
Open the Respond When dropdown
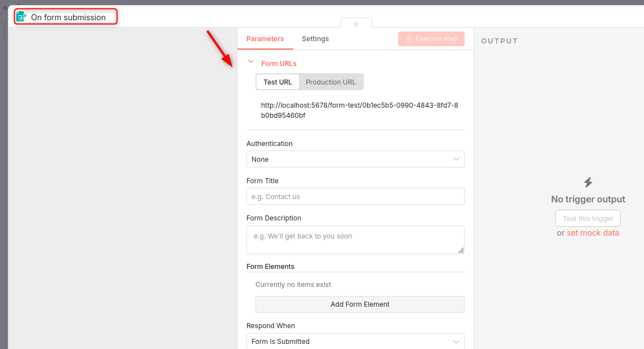coord(355,341)
